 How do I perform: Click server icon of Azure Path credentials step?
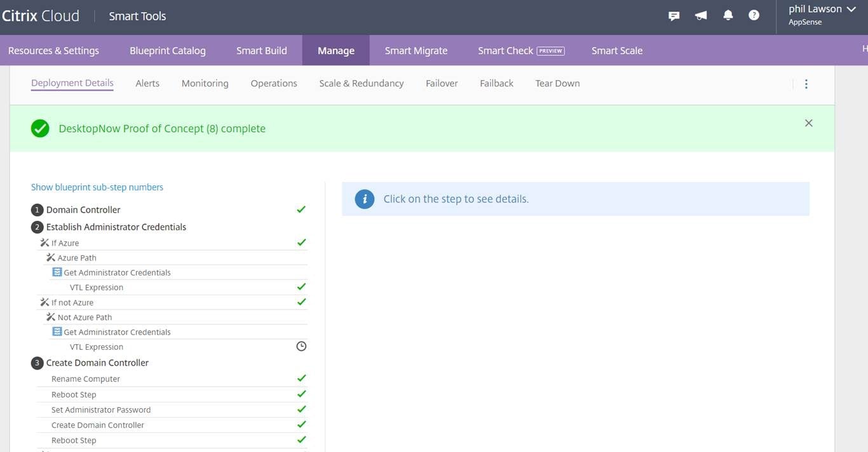[57, 272]
